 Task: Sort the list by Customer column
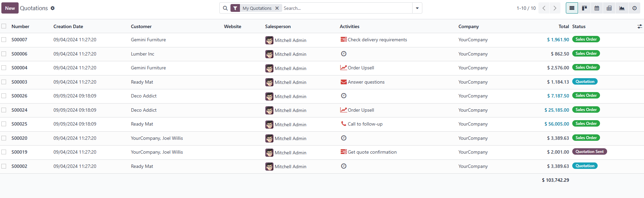(141, 26)
